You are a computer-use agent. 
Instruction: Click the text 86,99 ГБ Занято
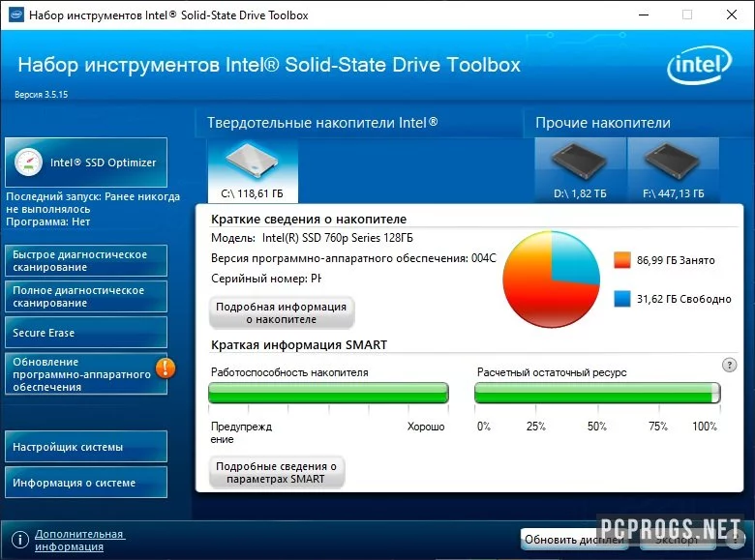point(676,260)
